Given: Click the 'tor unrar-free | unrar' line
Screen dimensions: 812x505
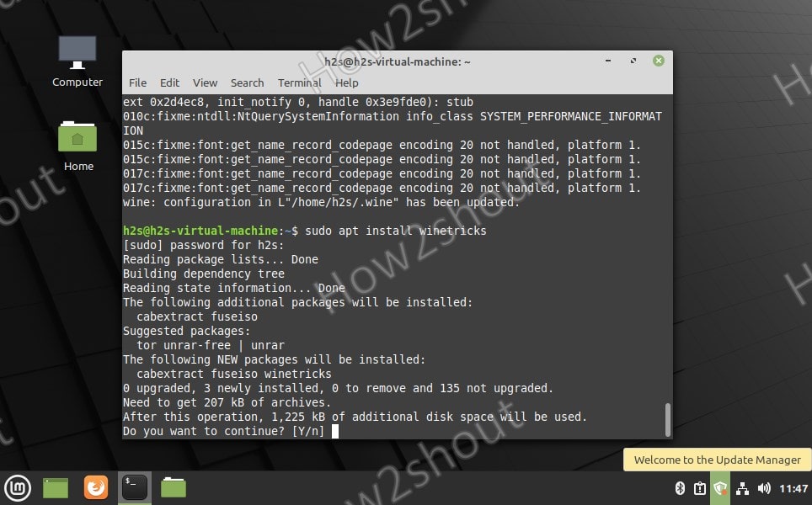Looking at the screenshot, I should pos(211,345).
